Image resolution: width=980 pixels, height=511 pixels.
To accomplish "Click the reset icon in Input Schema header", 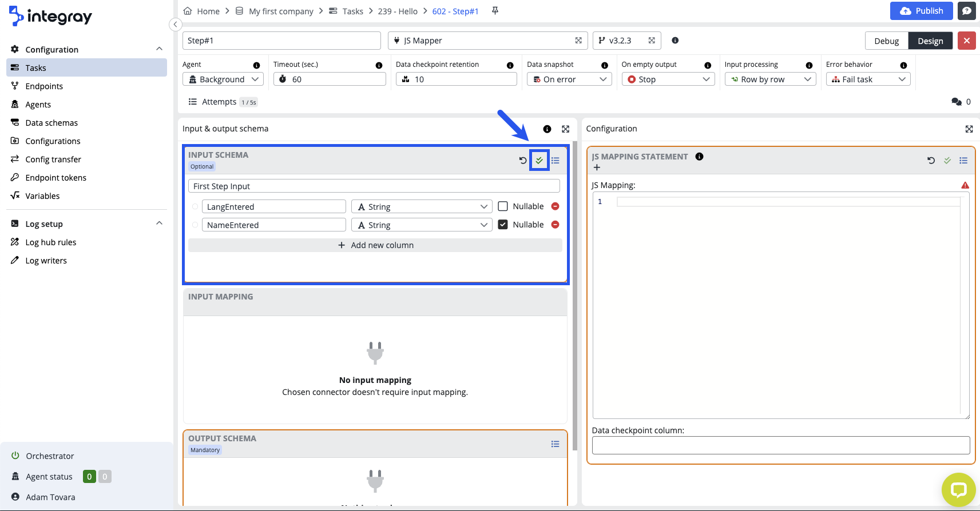I will pos(522,161).
